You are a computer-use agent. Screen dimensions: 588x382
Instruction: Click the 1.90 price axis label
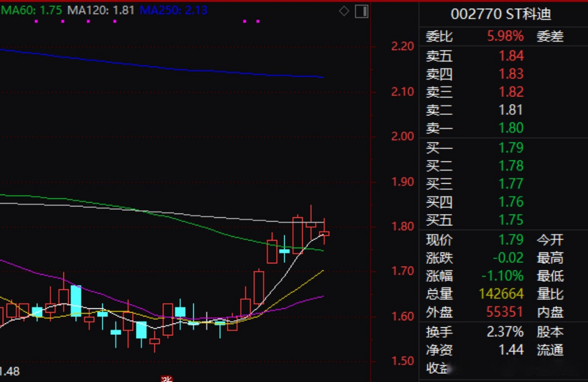tap(403, 182)
